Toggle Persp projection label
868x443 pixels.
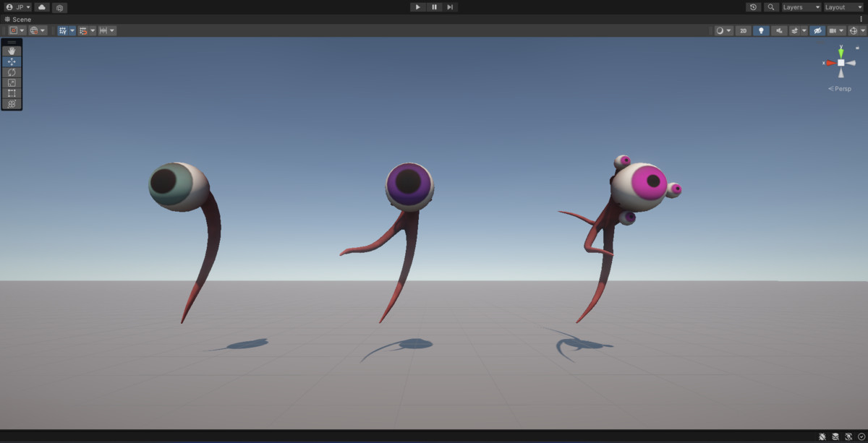point(841,89)
